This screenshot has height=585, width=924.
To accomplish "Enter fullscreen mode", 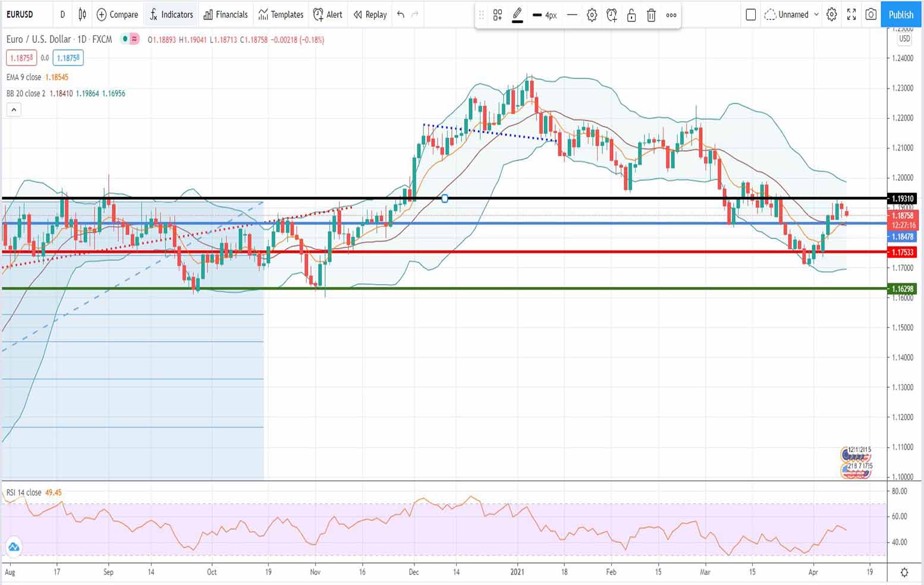I will click(x=851, y=14).
